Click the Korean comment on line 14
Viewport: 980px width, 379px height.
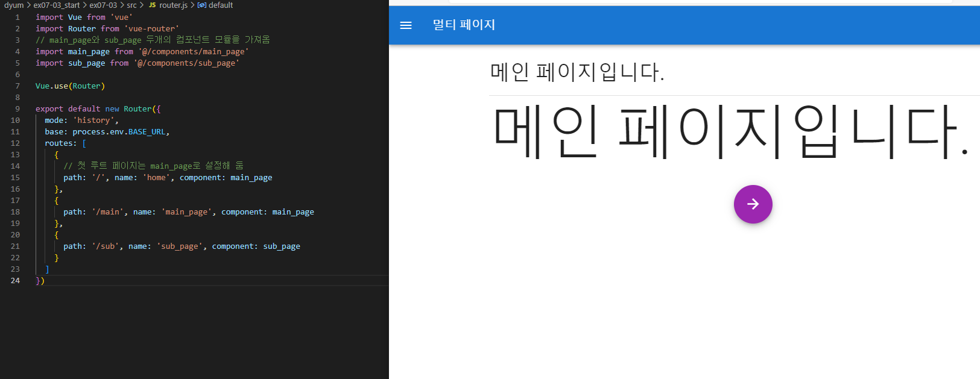(153, 166)
